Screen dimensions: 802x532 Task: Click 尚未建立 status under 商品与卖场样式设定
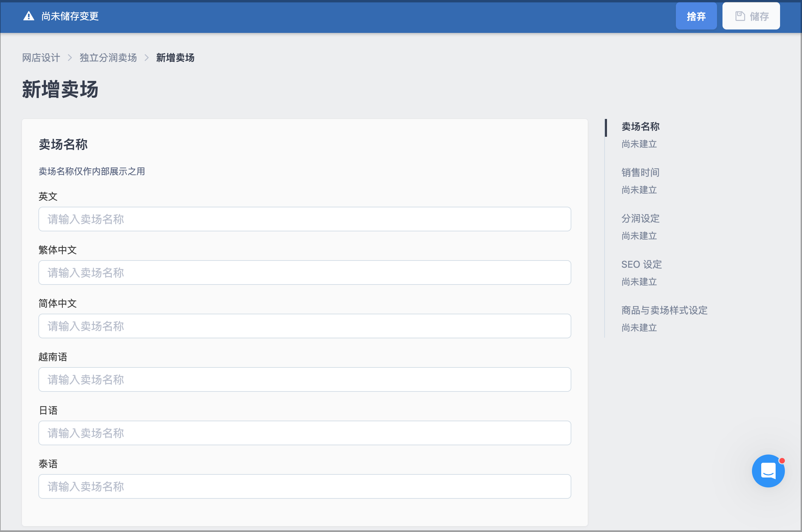point(639,328)
